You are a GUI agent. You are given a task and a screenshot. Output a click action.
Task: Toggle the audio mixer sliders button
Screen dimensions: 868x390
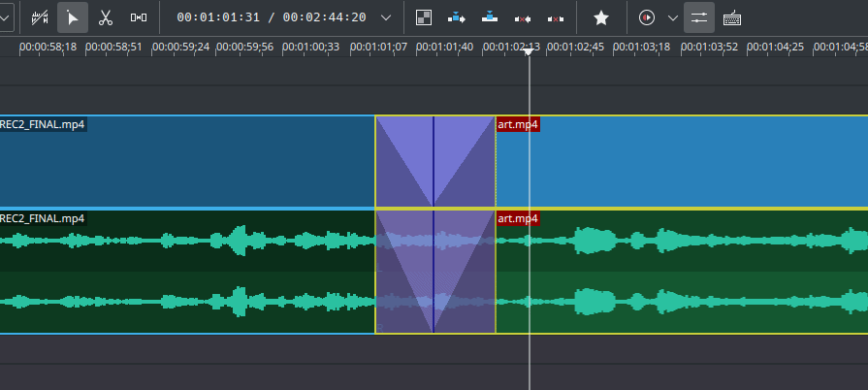coord(699,17)
